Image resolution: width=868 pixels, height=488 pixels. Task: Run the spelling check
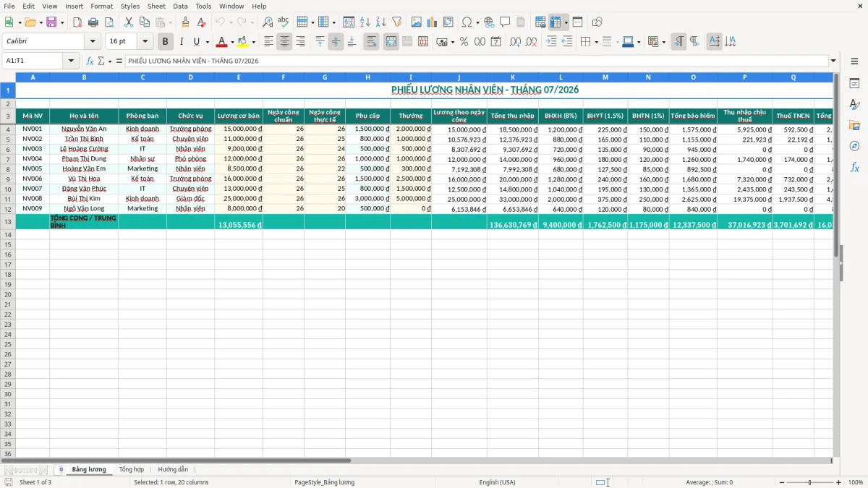point(283,22)
